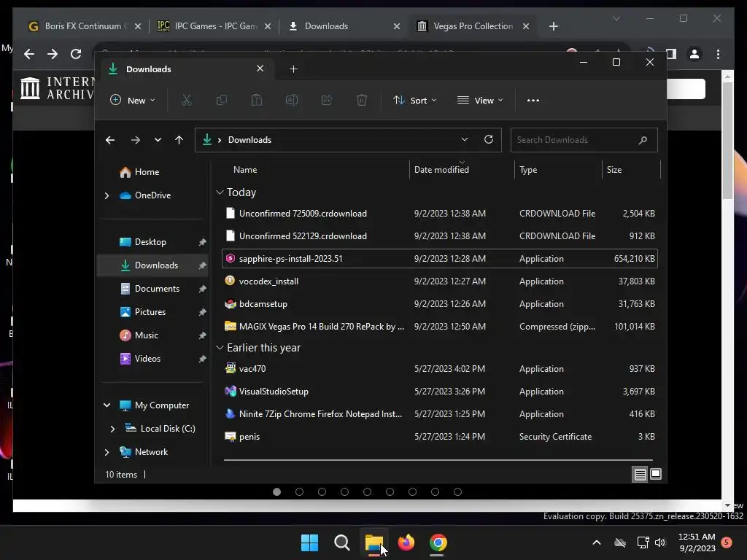
Task: Click File Explorer icon in taskbar
Action: pyautogui.click(x=374, y=542)
